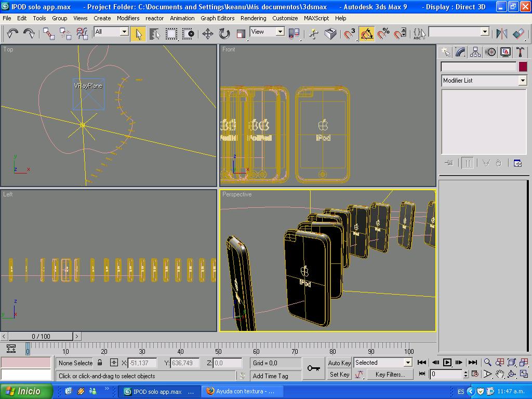The width and height of the screenshot is (532, 399).
Task: Toggle the Selection Lock padlock
Action: point(100,362)
